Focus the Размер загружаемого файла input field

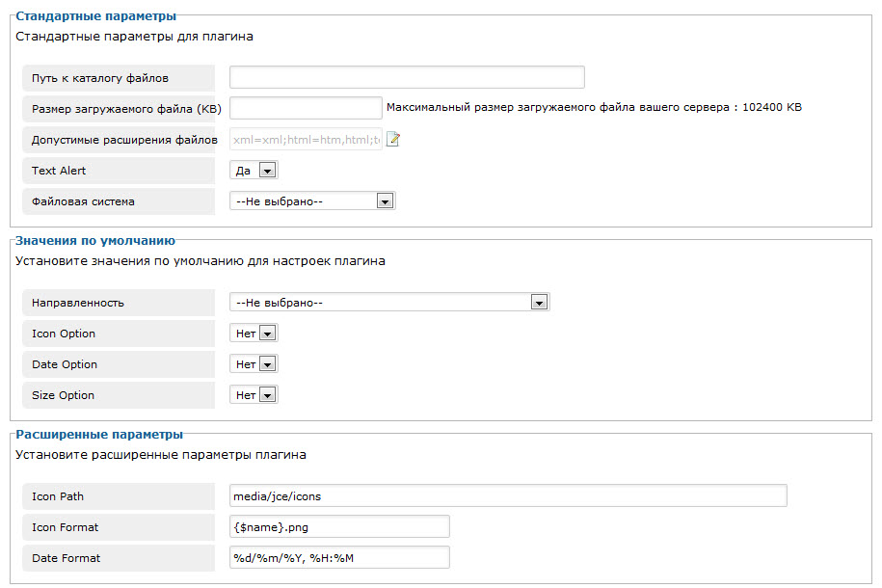coord(306,108)
